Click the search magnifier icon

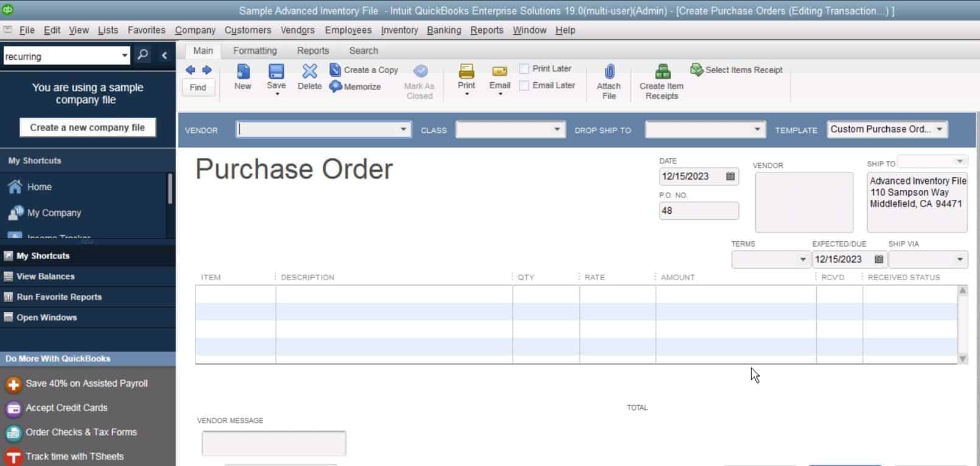[x=143, y=55]
